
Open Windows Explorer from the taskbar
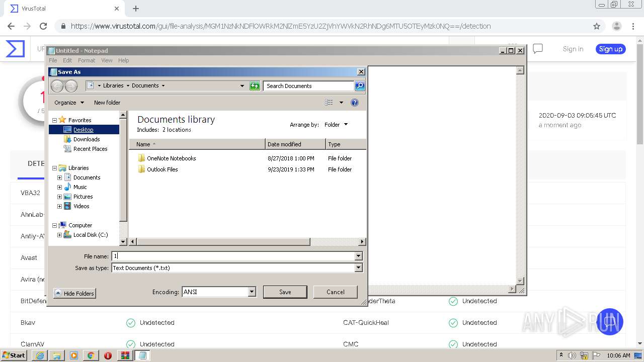click(57, 355)
